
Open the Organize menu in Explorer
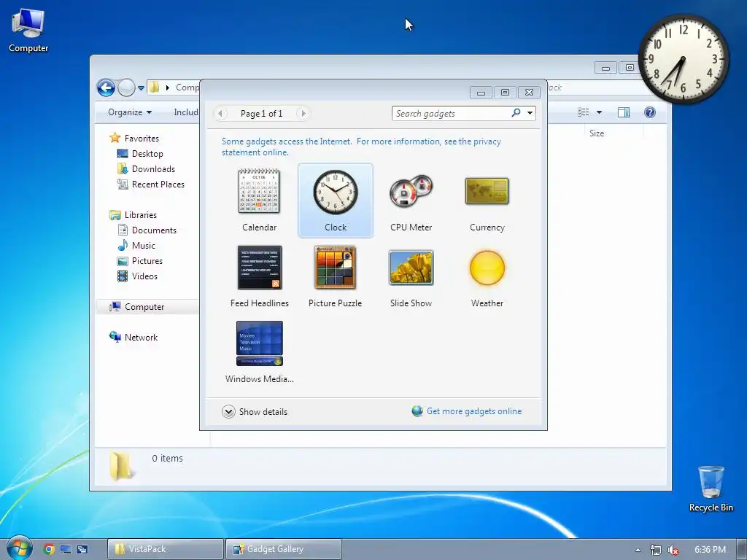tap(130, 112)
